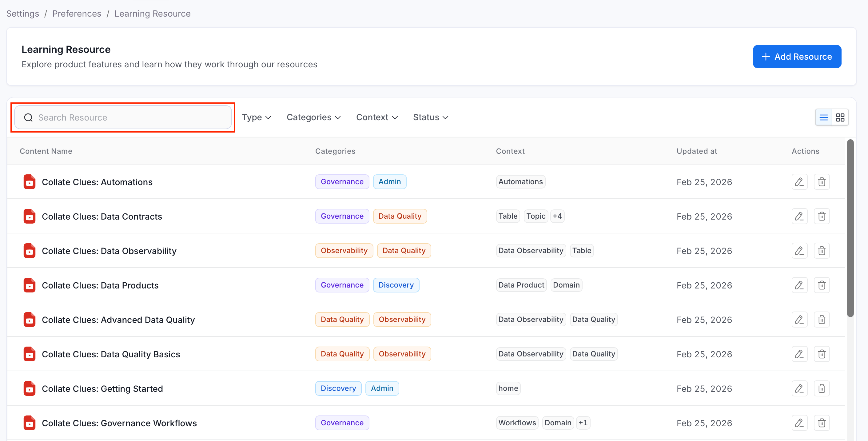Switch to list view

click(823, 117)
